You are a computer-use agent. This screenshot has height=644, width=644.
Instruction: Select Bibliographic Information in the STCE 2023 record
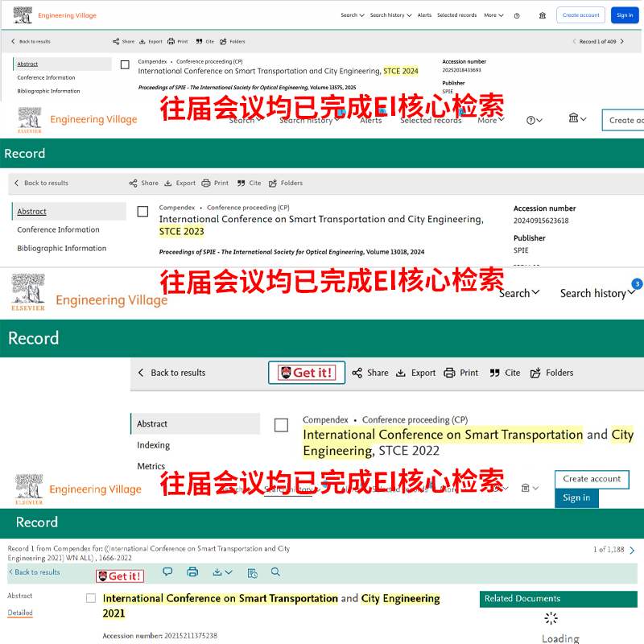click(x=62, y=248)
